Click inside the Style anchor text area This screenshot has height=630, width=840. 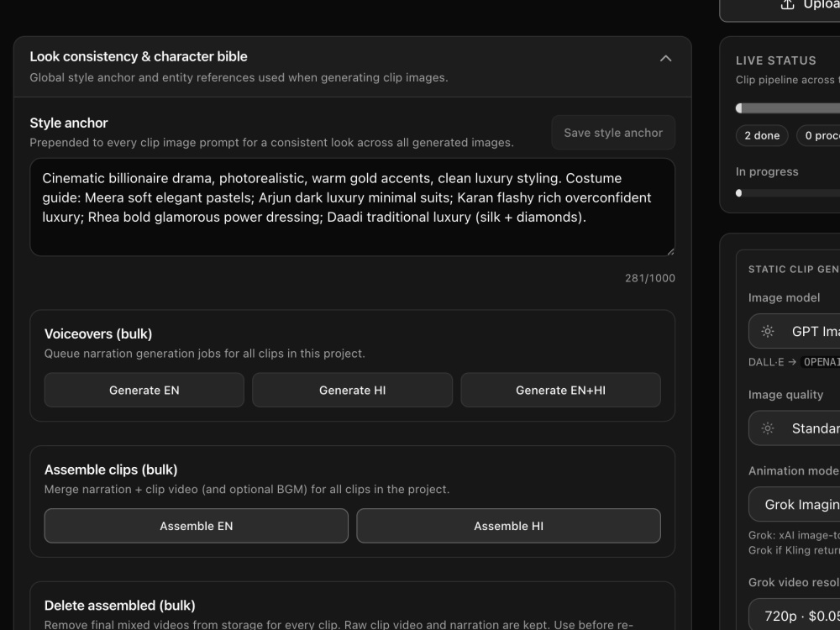click(x=352, y=207)
